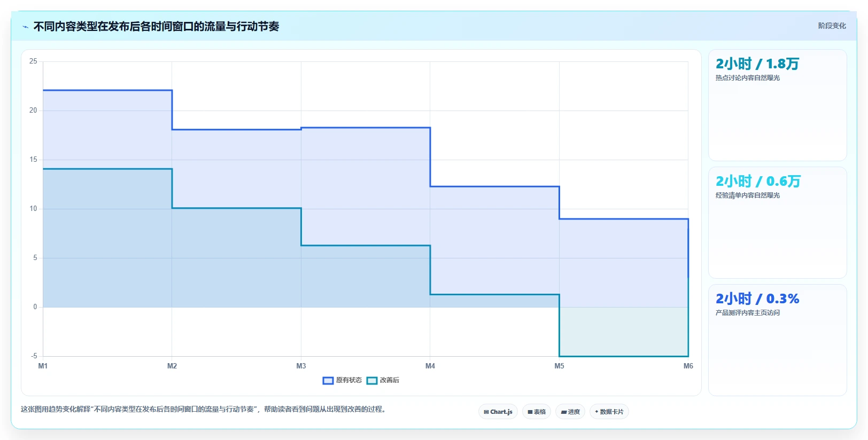Click the 20 y-axis tick label
The width and height of the screenshot is (868, 440).
pyautogui.click(x=33, y=111)
